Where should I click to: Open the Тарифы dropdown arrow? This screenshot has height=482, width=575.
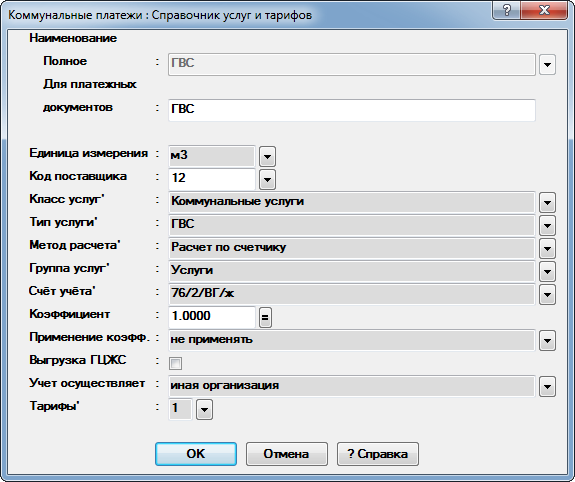204,409
